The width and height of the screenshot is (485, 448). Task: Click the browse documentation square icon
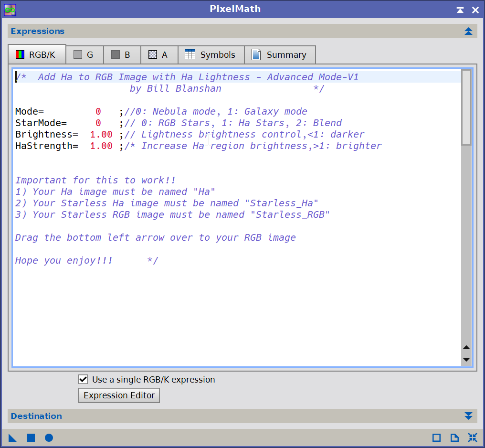(x=436, y=438)
